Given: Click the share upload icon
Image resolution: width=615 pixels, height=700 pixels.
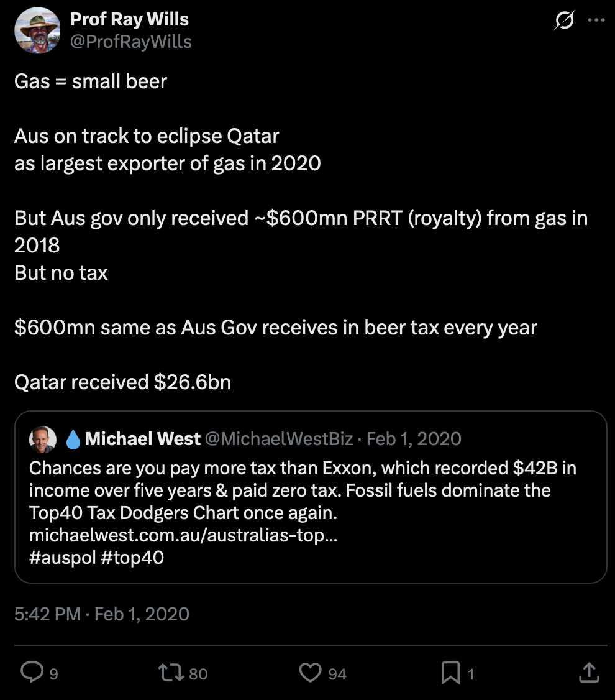Looking at the screenshot, I should 589,672.
